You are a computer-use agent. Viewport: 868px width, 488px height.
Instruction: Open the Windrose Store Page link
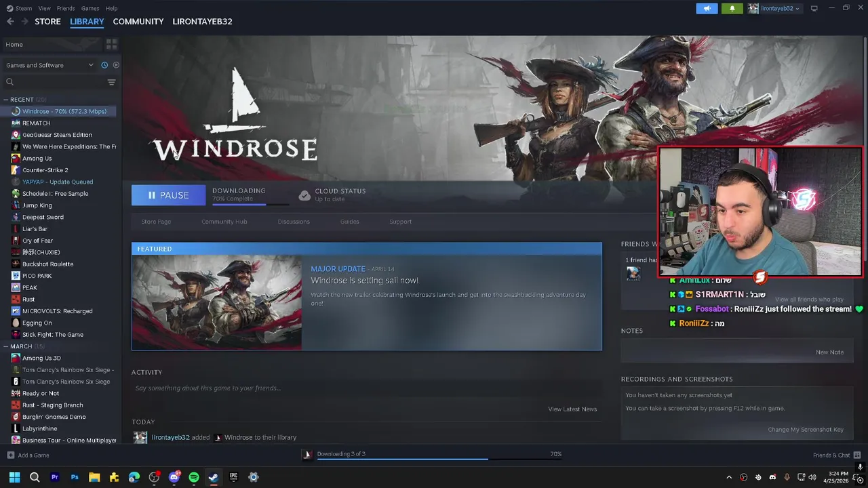click(156, 222)
